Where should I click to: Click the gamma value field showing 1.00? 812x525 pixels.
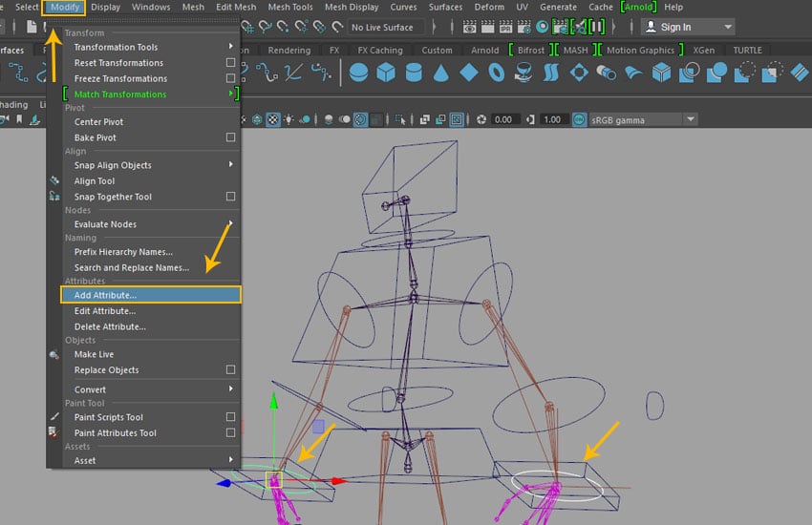[551, 119]
